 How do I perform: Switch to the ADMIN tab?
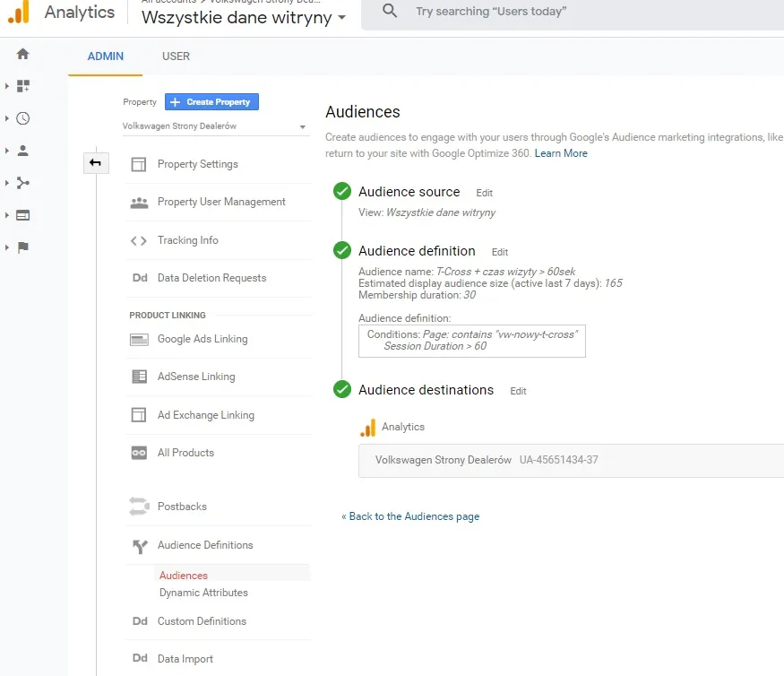coord(106,56)
